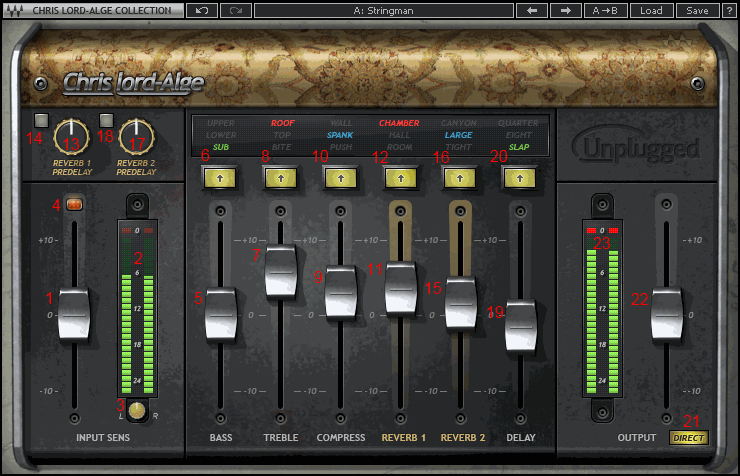This screenshot has height=476, width=740.
Task: Toggle the Reverb 2 predelay square switch
Action: (x=106, y=122)
